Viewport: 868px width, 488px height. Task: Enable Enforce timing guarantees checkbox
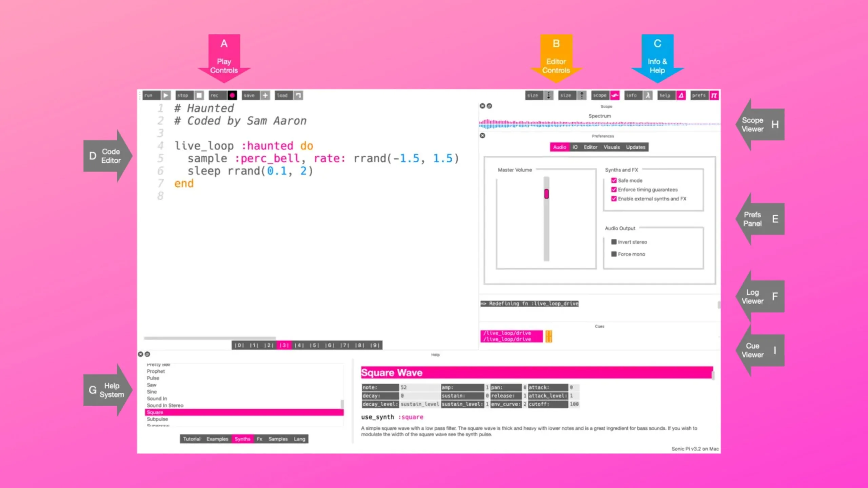[x=614, y=189]
